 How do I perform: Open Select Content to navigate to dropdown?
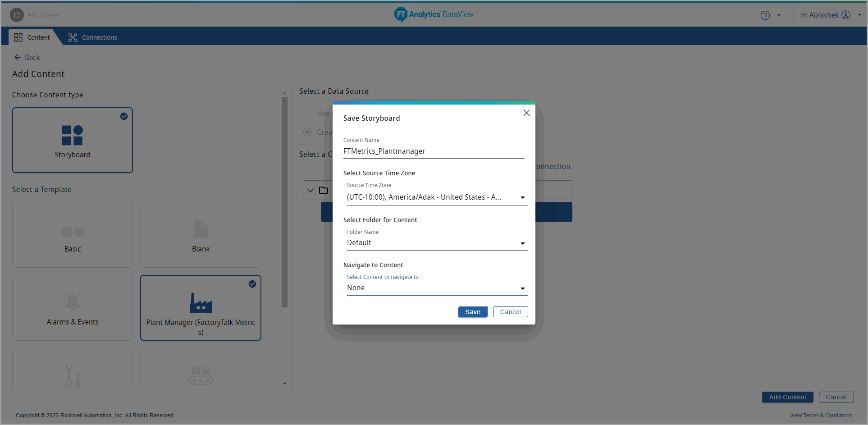437,288
